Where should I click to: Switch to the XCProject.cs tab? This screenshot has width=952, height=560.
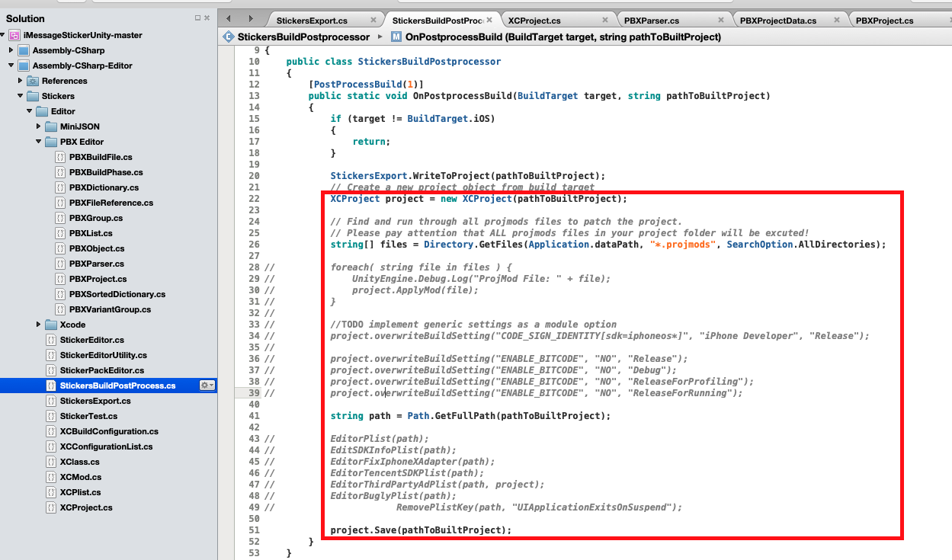click(557, 21)
